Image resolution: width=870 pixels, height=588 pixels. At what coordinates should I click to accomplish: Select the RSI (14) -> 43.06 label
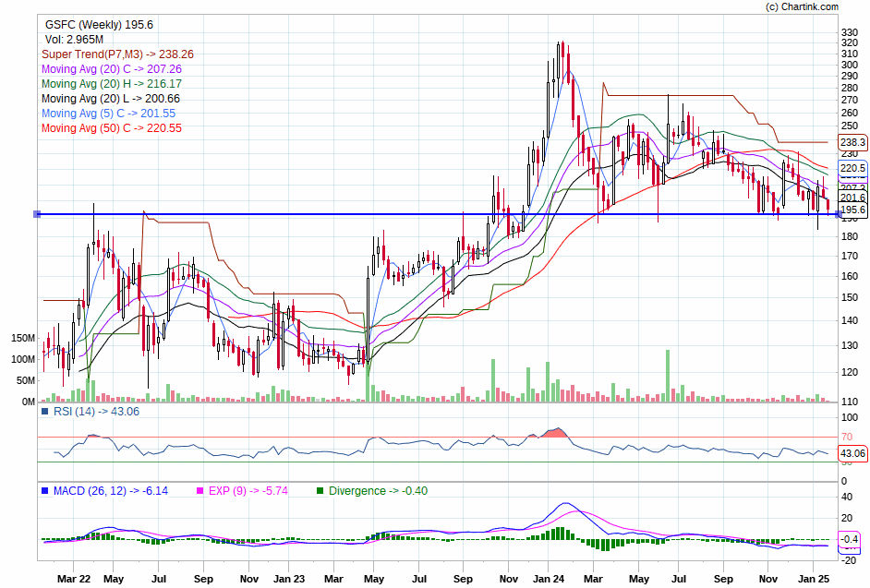point(97,412)
